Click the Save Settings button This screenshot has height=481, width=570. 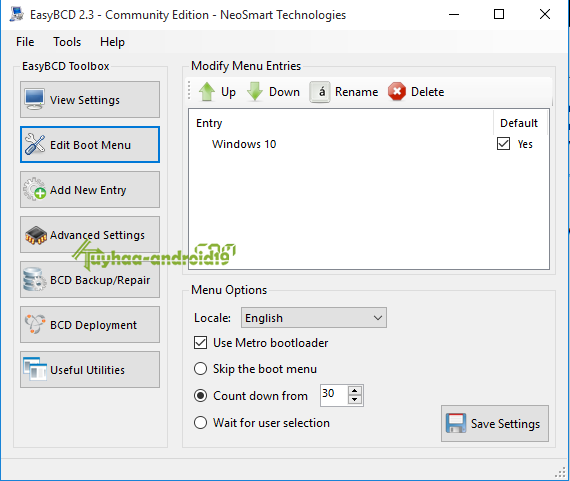495,424
